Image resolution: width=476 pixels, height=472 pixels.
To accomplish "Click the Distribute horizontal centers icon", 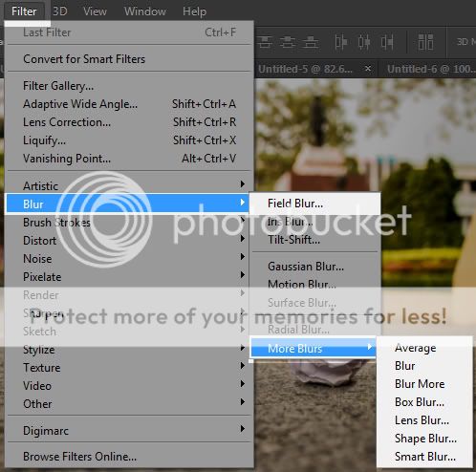I will [x=364, y=42].
